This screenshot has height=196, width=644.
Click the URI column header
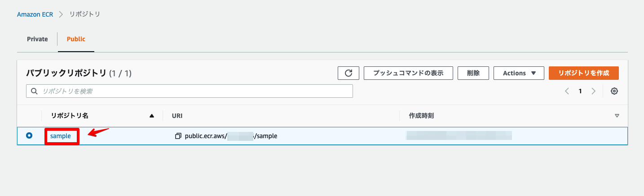pyautogui.click(x=177, y=116)
